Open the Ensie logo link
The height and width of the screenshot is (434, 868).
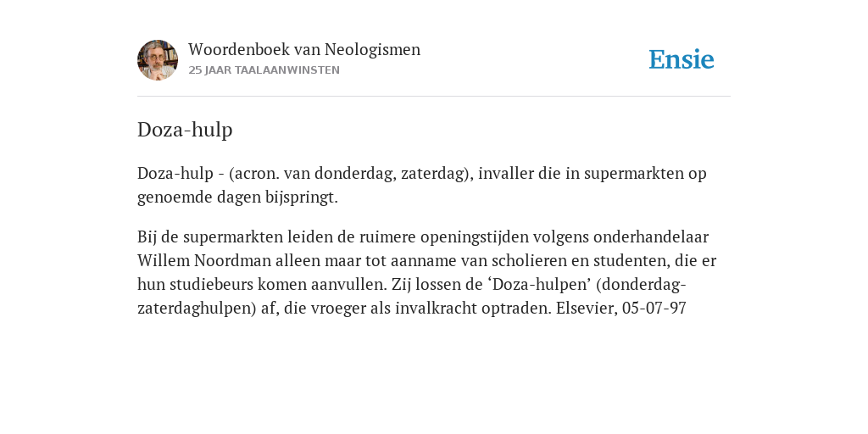[681, 59]
